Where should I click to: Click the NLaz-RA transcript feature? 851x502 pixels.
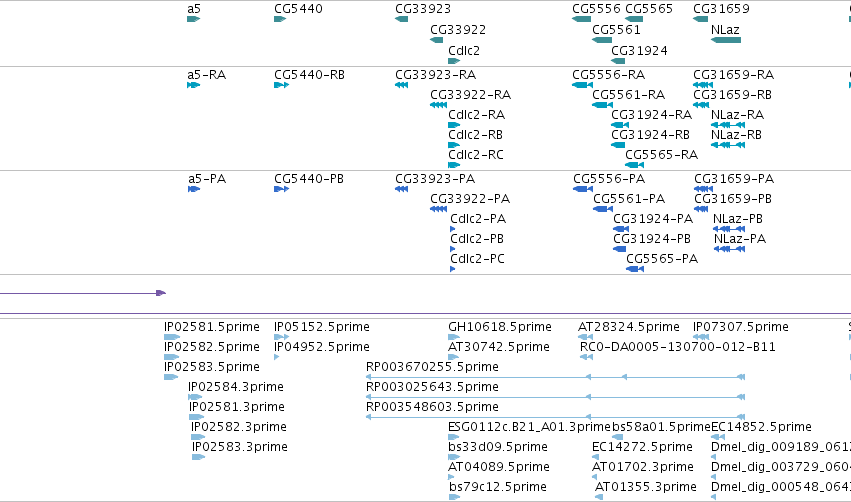point(728,125)
